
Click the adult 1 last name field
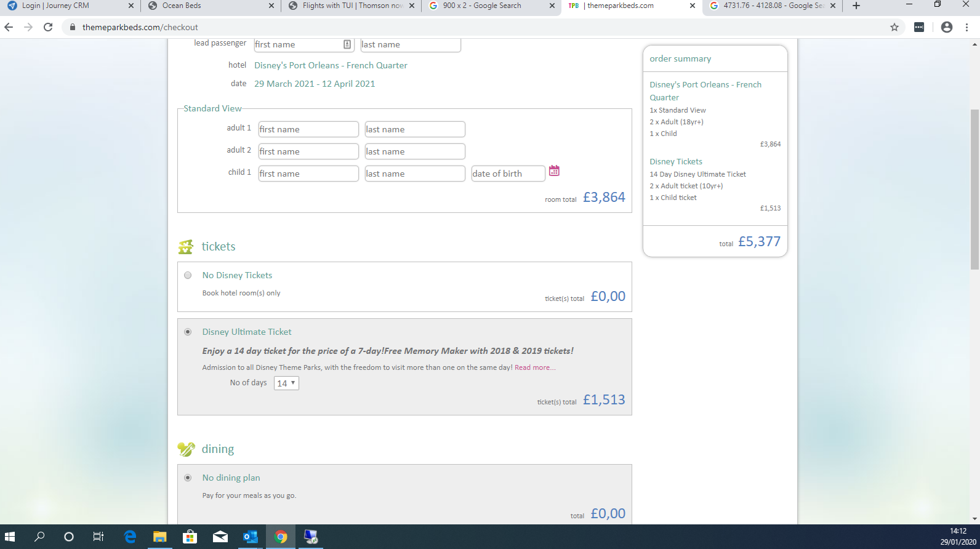click(415, 129)
